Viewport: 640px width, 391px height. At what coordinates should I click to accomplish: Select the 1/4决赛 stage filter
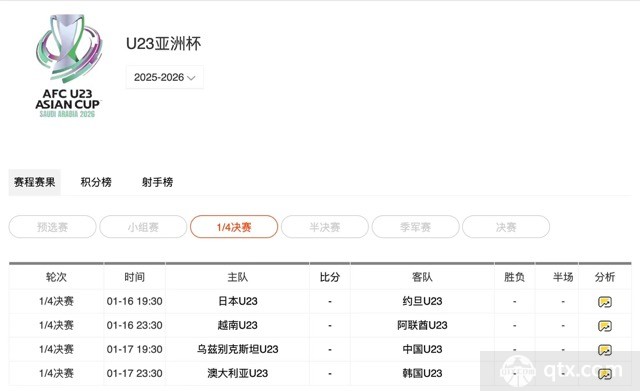[x=234, y=227]
